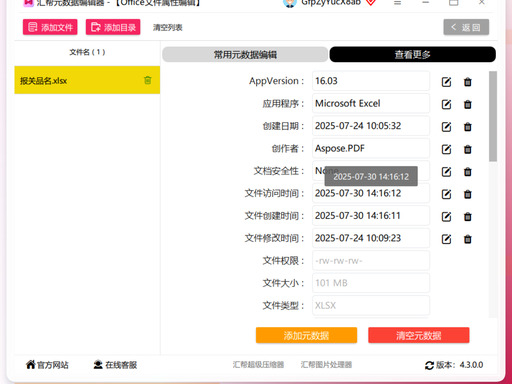The width and height of the screenshot is (512, 384).
Task: Edit the 创作者 field
Action: pyautogui.click(x=446, y=149)
